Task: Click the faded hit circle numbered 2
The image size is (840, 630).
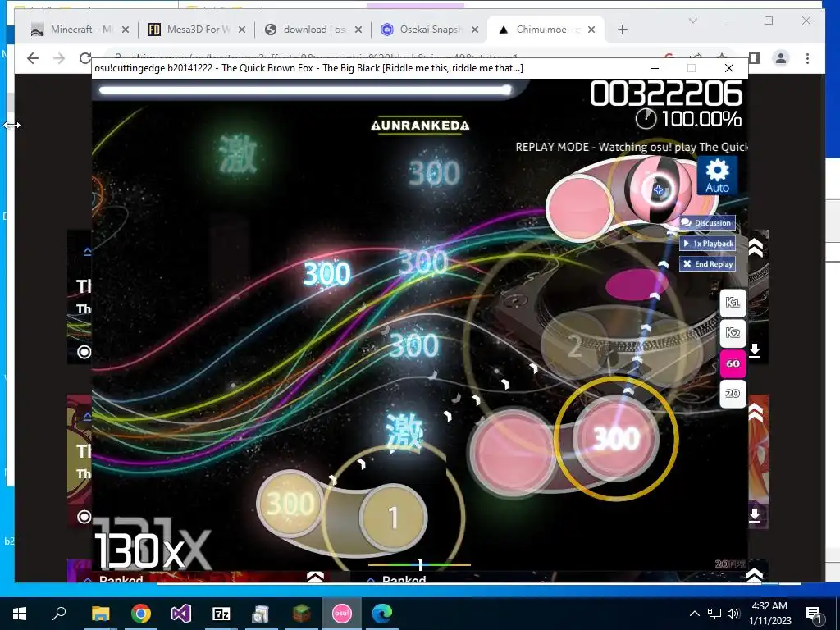Action: pos(574,345)
